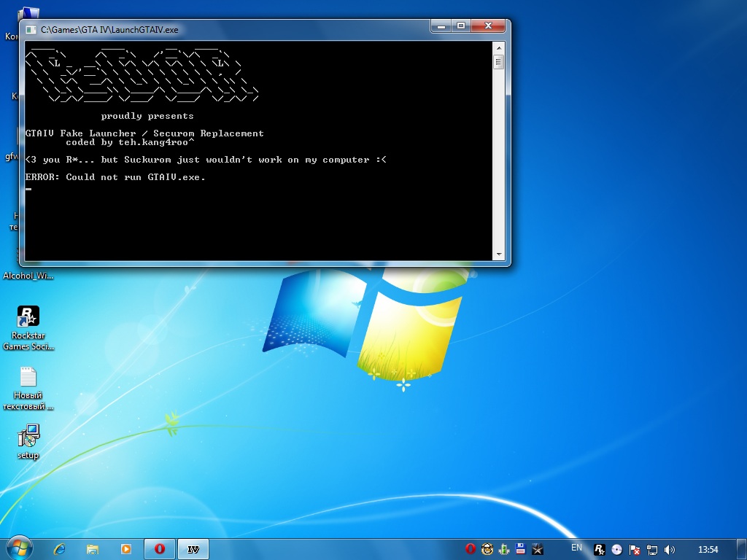
Task: Click console scrollbar down arrow
Action: pos(499,254)
